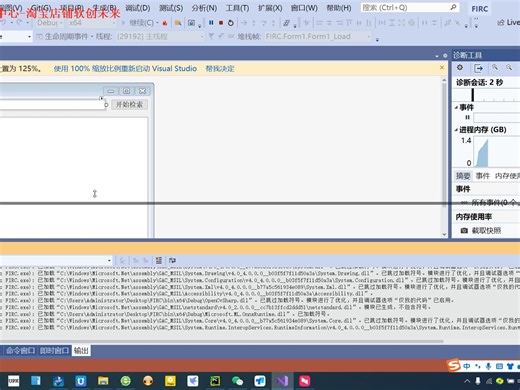Switch to the 命令窗口 tab

pyautogui.click(x=20, y=350)
